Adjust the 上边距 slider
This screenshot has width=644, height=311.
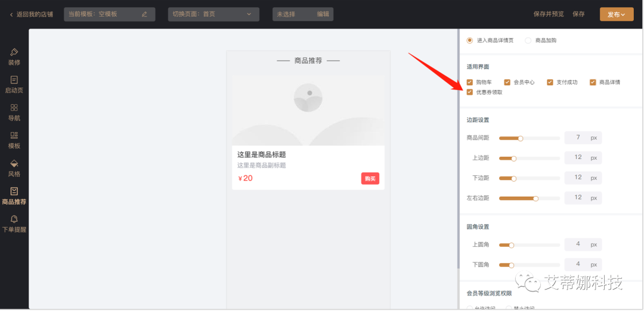point(530,158)
